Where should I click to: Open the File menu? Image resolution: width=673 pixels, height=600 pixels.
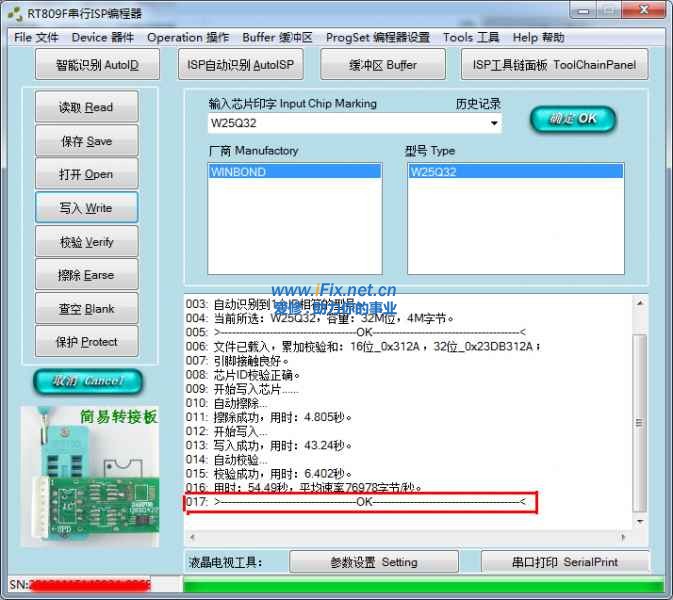tap(36, 37)
